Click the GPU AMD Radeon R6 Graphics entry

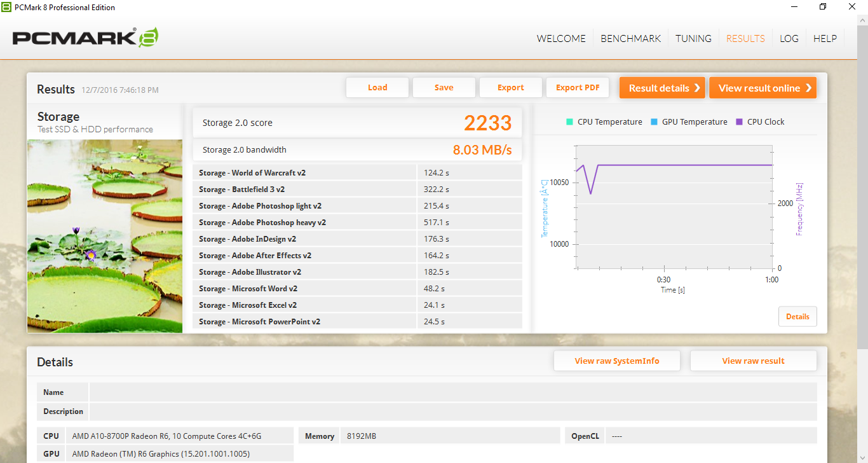[x=165, y=453]
